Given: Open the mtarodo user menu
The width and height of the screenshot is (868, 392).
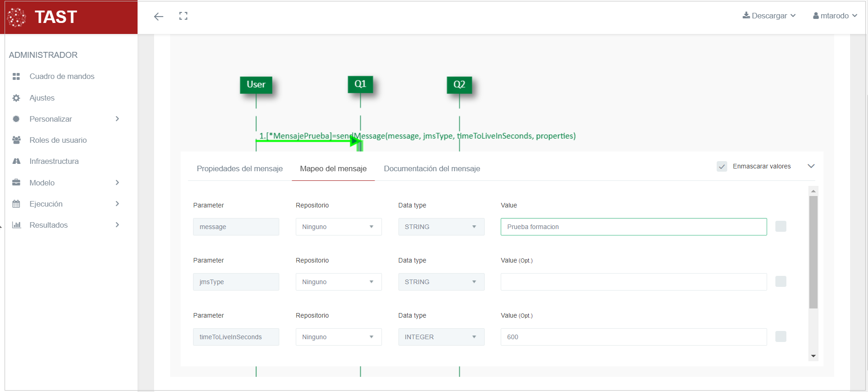Looking at the screenshot, I should [835, 16].
